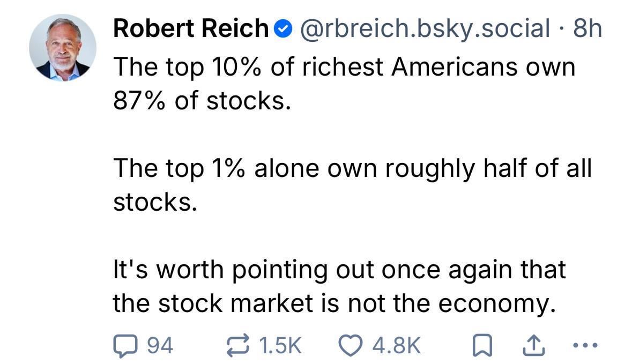Click the 1.5K reposts count
The image size is (632, 364).
click(x=280, y=346)
